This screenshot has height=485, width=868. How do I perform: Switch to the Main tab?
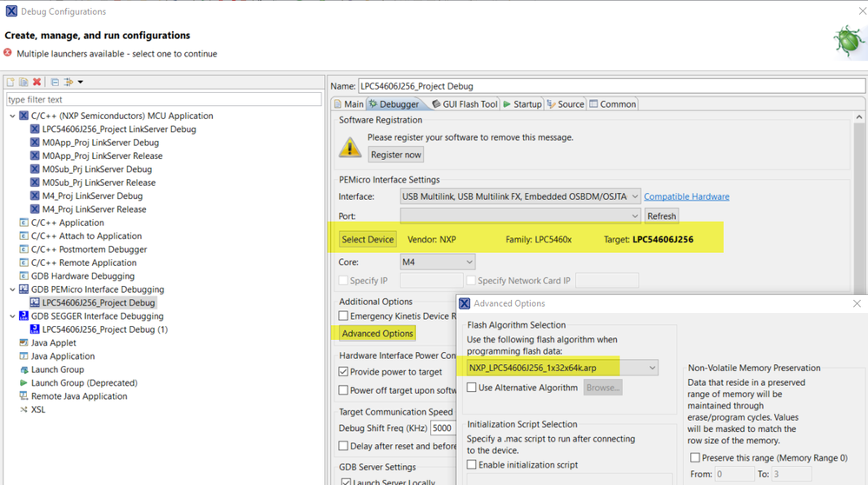349,104
